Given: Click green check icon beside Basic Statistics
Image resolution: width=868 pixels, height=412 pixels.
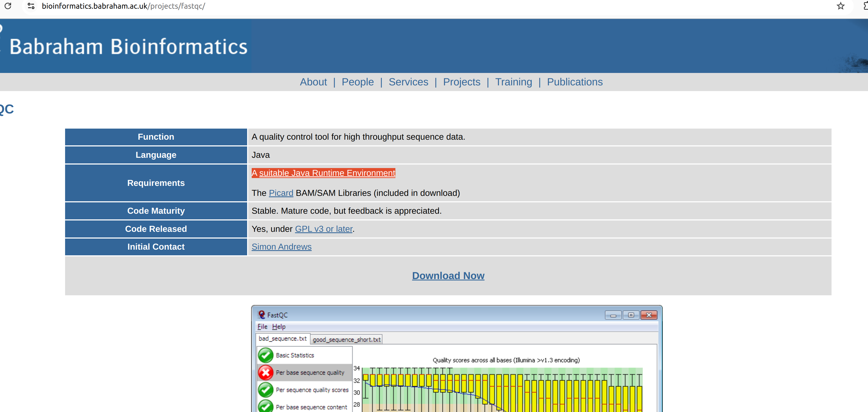Looking at the screenshot, I should coord(265,355).
